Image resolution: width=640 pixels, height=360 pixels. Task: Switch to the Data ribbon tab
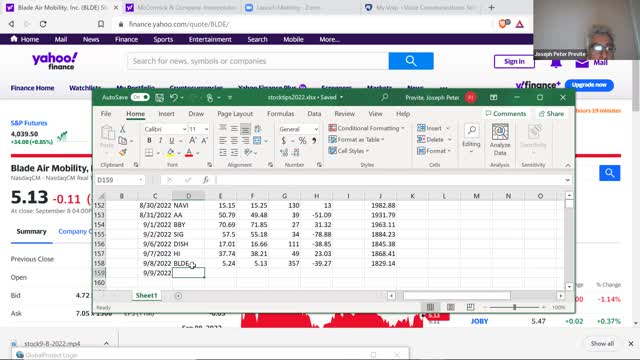point(314,114)
